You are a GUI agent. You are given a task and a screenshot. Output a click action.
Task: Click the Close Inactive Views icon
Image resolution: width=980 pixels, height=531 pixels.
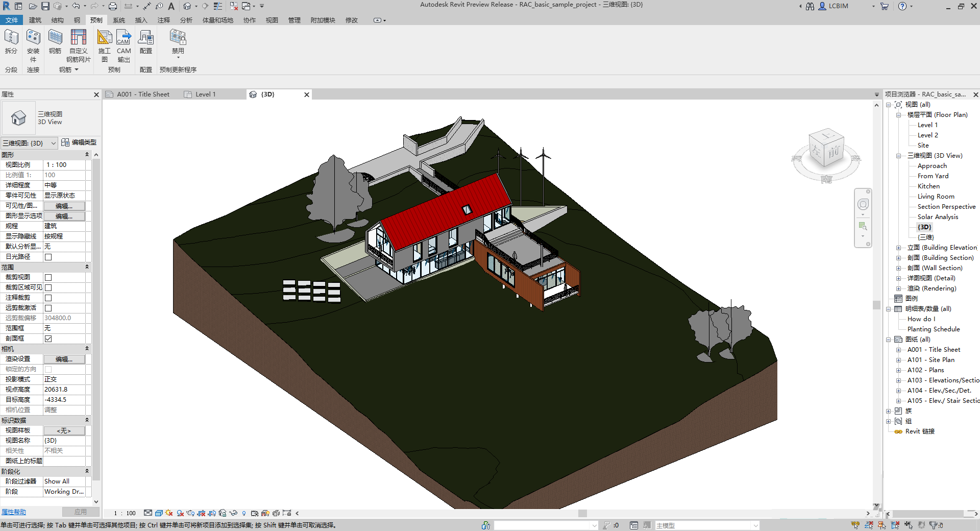coord(234,6)
